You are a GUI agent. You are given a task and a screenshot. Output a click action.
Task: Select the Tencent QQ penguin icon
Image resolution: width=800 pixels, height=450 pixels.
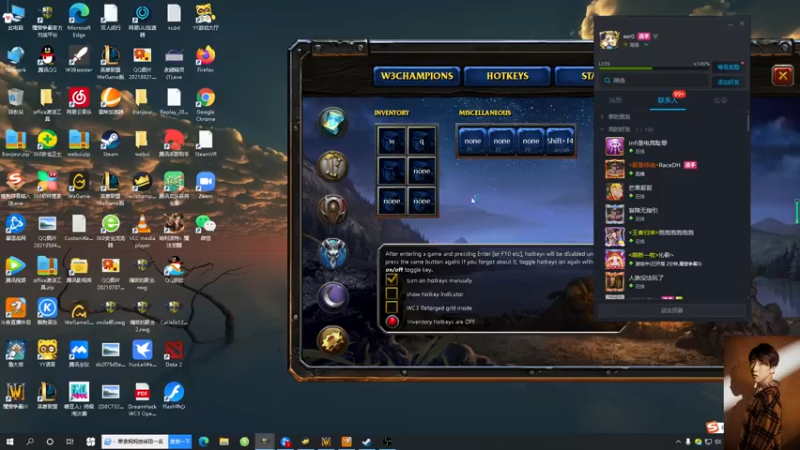(x=47, y=59)
